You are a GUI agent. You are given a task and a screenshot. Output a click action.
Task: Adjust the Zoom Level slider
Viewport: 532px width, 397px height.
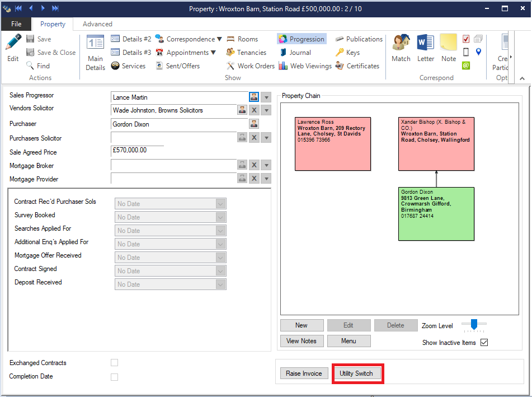click(x=474, y=324)
